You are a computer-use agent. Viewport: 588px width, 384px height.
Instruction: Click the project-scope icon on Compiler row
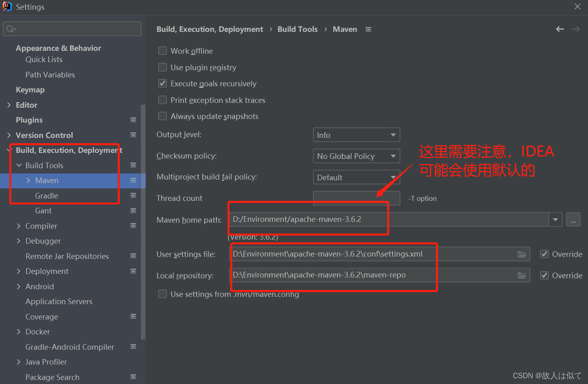click(133, 225)
